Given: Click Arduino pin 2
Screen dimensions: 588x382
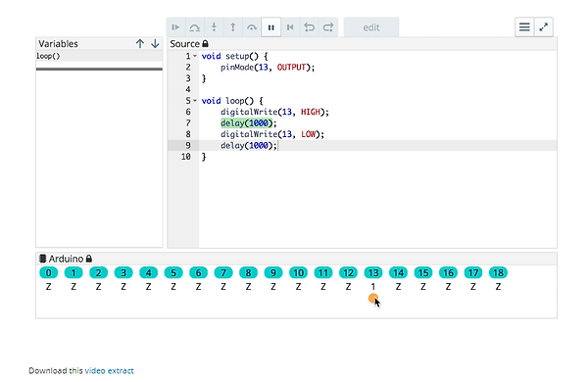Looking at the screenshot, I should click(x=98, y=272).
